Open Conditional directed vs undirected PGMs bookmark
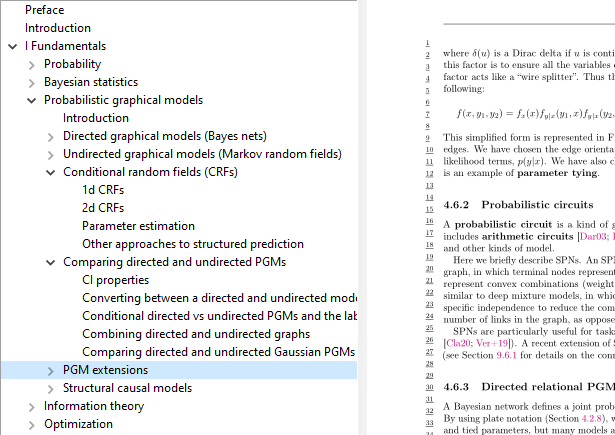 click(x=219, y=316)
